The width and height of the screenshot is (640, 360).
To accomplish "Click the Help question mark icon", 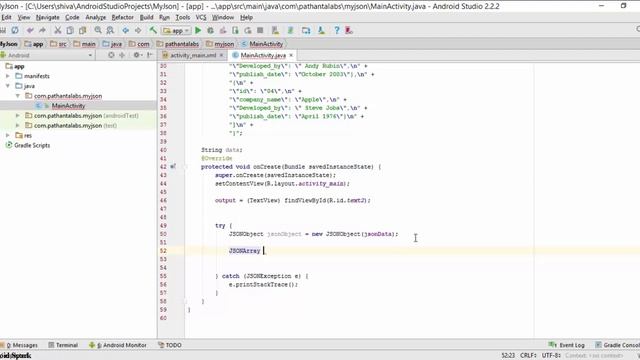I will tap(337, 30).
